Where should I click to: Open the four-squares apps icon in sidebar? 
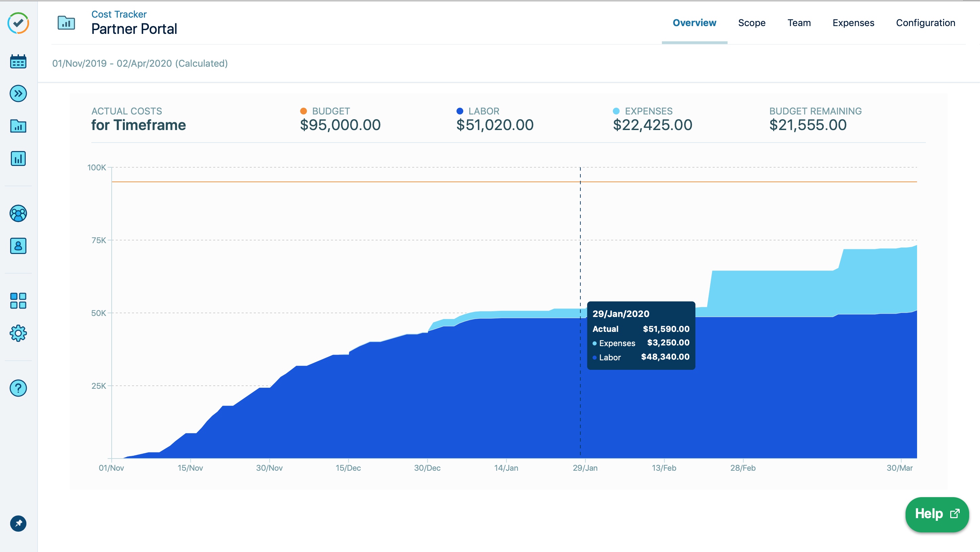click(x=18, y=301)
